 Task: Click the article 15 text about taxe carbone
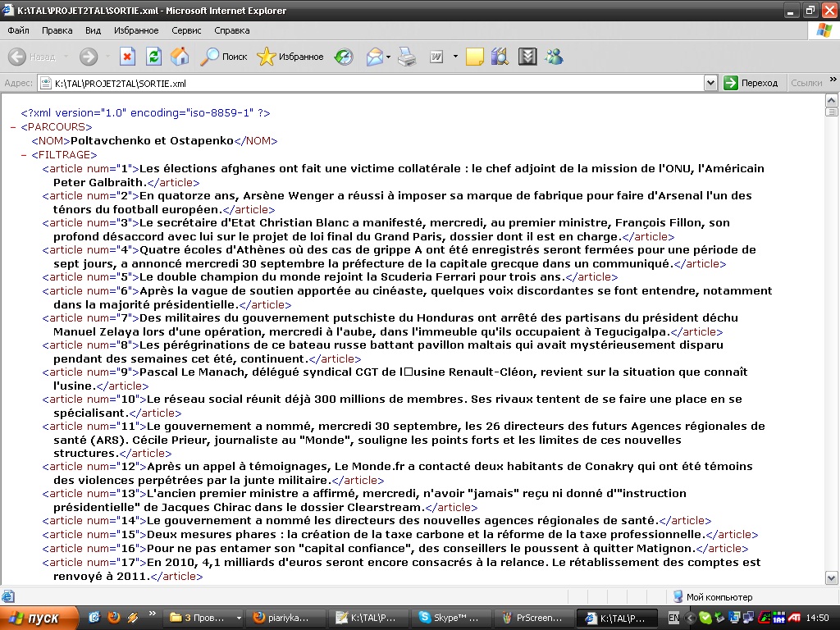point(426,535)
